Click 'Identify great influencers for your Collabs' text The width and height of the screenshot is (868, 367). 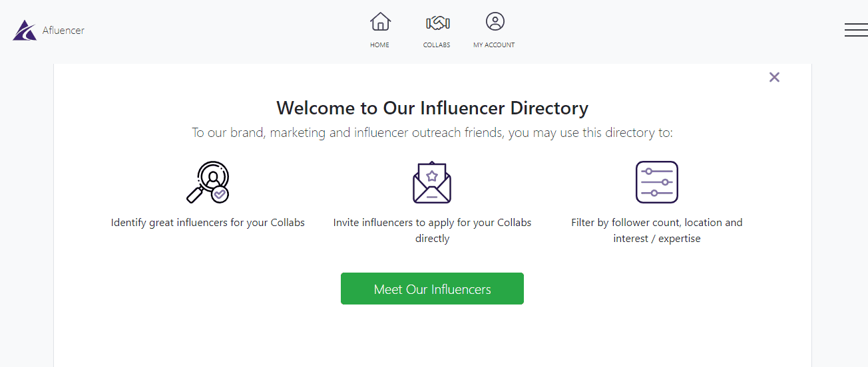pyautogui.click(x=208, y=223)
